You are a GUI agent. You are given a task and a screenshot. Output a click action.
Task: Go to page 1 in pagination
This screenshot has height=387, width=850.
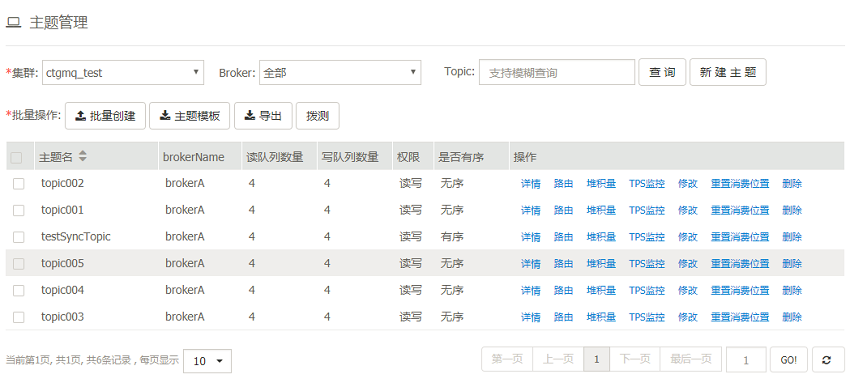pos(596,359)
